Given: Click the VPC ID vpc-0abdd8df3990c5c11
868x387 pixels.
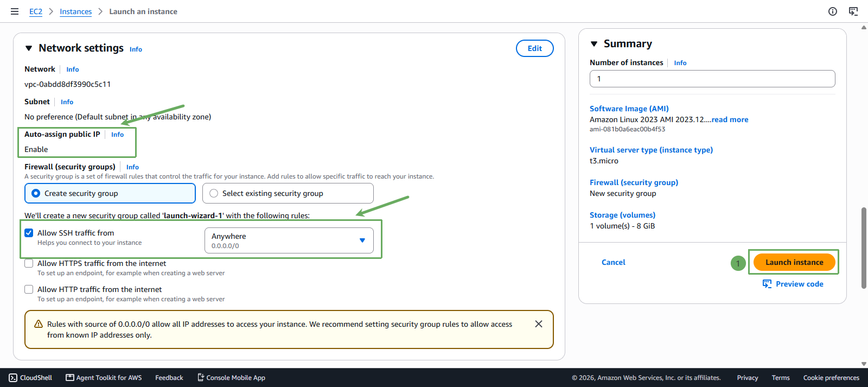Looking at the screenshot, I should point(68,84).
